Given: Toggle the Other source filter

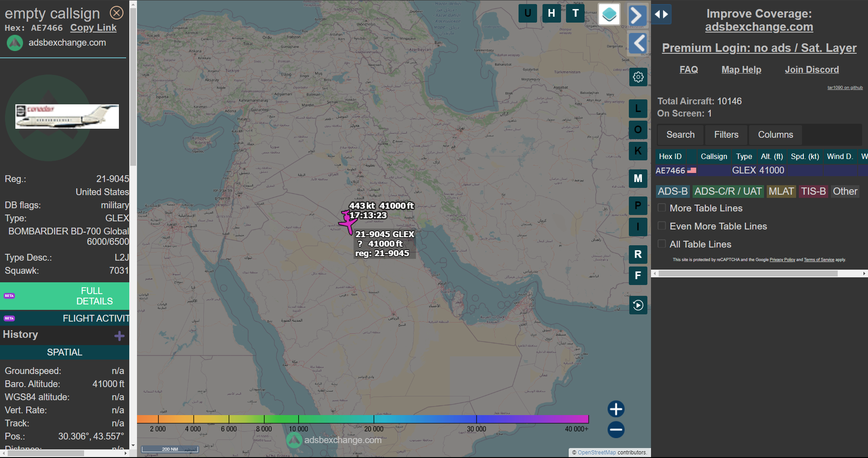Looking at the screenshot, I should coord(845,192).
